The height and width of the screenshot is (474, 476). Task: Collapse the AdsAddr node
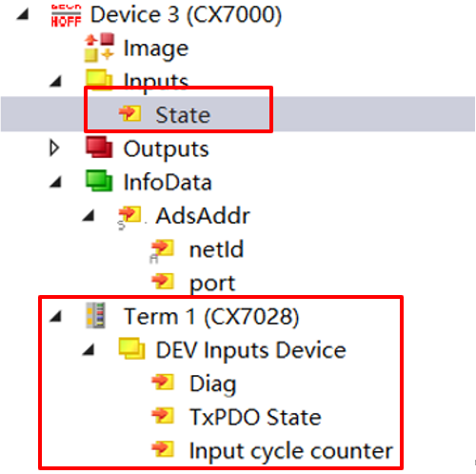(89, 215)
